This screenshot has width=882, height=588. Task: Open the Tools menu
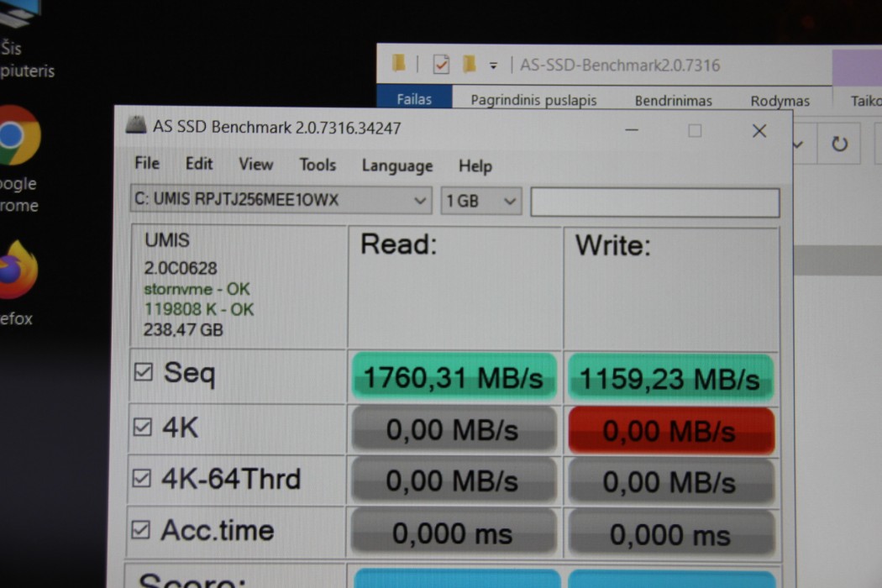318,165
